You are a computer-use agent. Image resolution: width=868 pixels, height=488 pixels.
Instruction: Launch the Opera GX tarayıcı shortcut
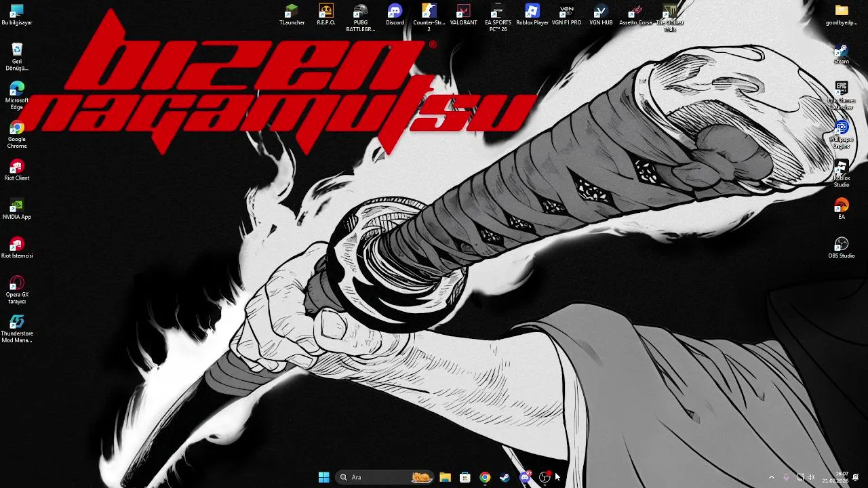(x=17, y=290)
